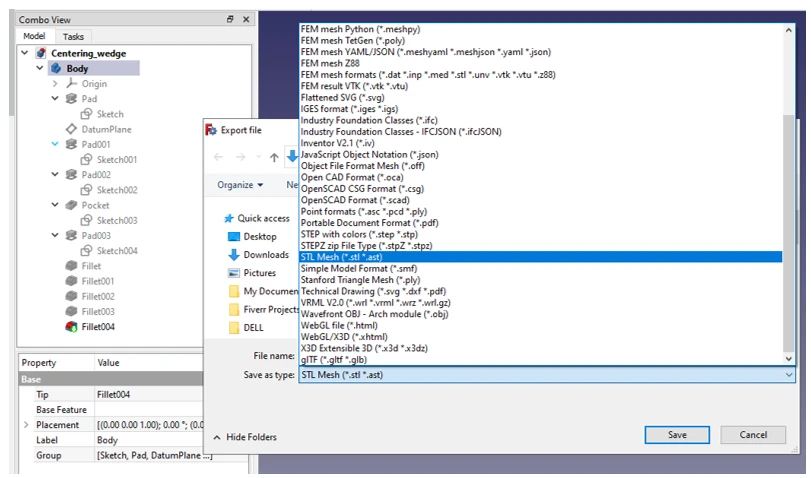Click the Back arrow in Export file dialog
Image resolution: width=811 pixels, height=478 pixels.
point(218,157)
